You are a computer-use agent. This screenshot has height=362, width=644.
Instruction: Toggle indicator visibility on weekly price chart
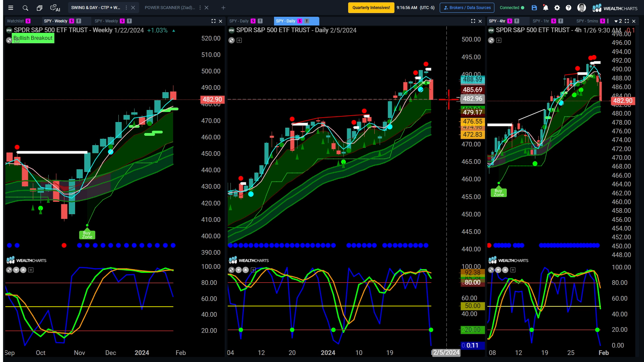(x=9, y=40)
